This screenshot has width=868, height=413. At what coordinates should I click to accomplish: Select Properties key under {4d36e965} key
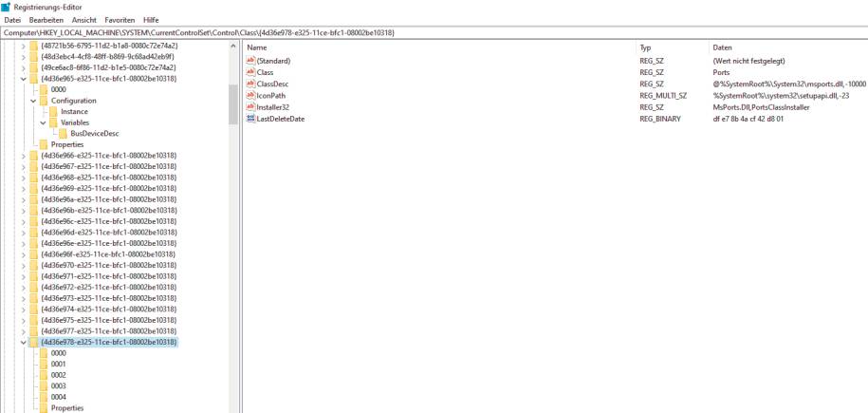click(67, 144)
